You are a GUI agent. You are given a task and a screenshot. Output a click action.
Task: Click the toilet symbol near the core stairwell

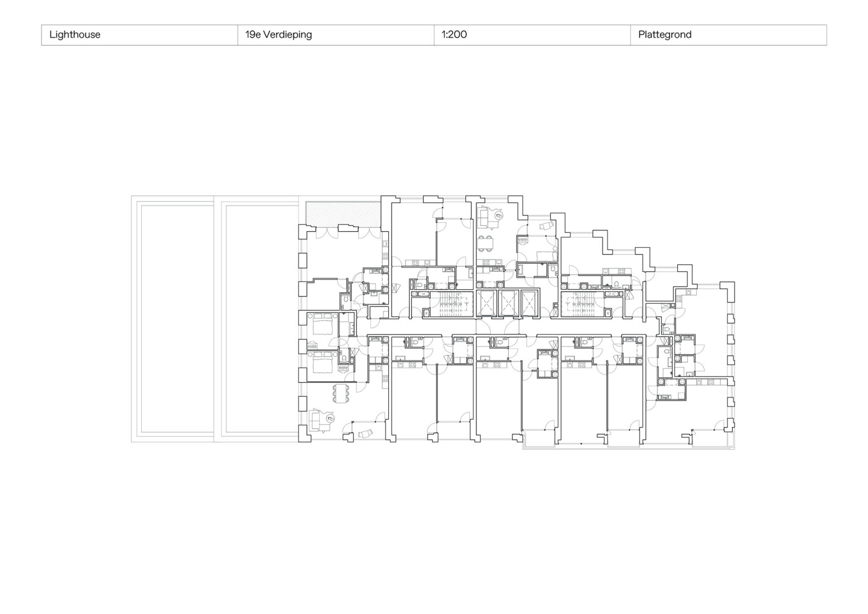point(421,284)
